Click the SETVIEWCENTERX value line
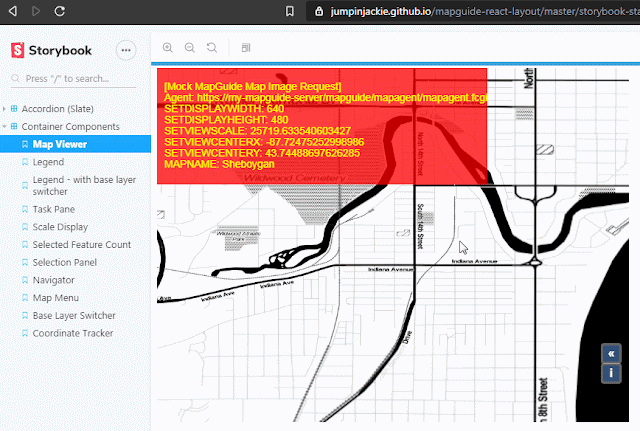 pos(264,142)
